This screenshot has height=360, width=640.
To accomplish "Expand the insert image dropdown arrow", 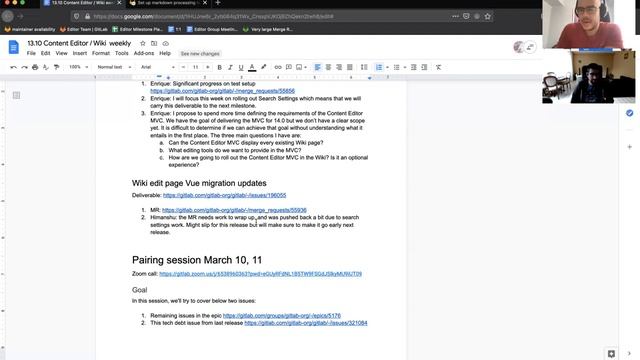I will (x=305, y=67).
